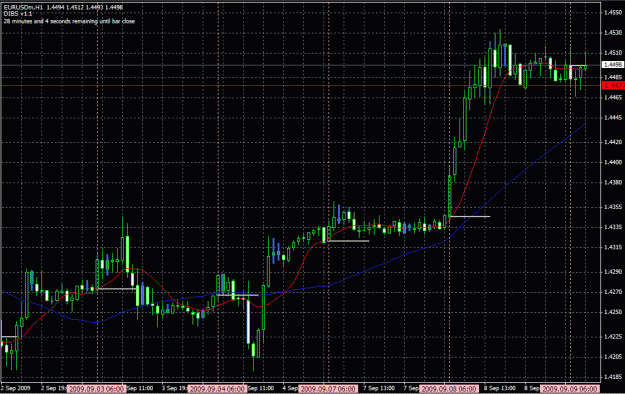This screenshot has height=394, width=625.
Task: Click the 1.4335 price axis label
Action: pyautogui.click(x=613, y=227)
